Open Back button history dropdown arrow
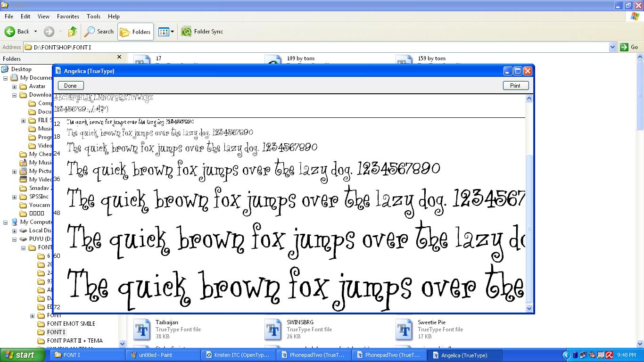Viewport: 644px width, 362px height. (x=35, y=32)
